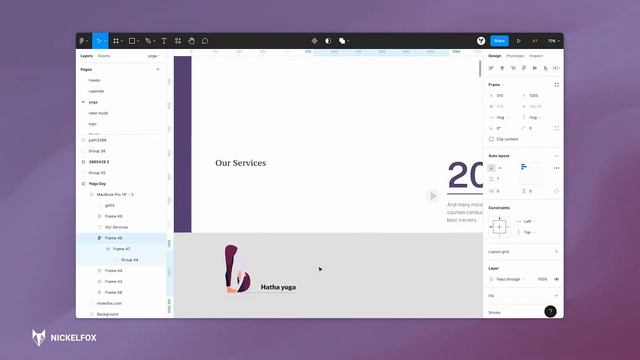Click the independent corners icon
Screen dimensions: 640x360
[x=556, y=128]
